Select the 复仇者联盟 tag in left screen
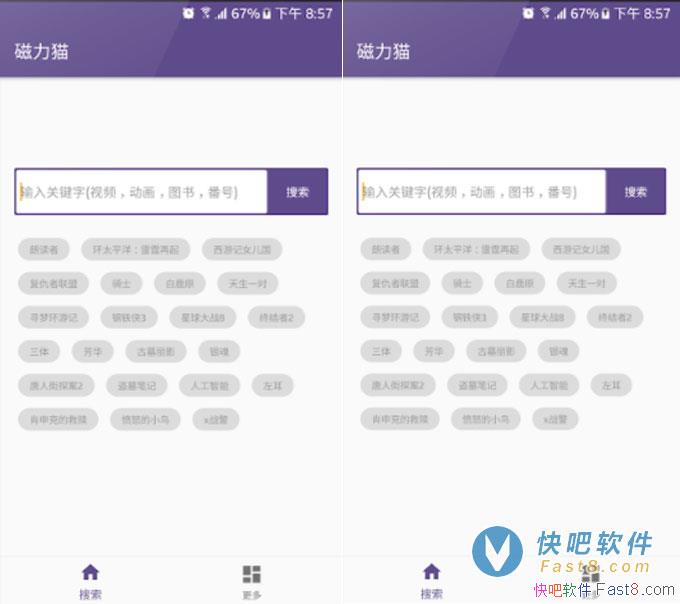 pos(53,284)
